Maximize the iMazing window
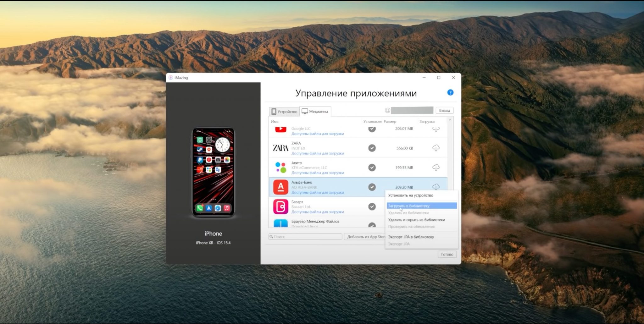Viewport: 644px width, 324px height. pos(439,78)
